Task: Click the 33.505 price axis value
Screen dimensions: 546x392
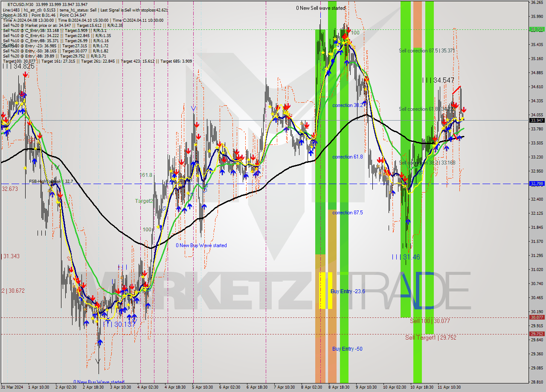Action: point(537,143)
